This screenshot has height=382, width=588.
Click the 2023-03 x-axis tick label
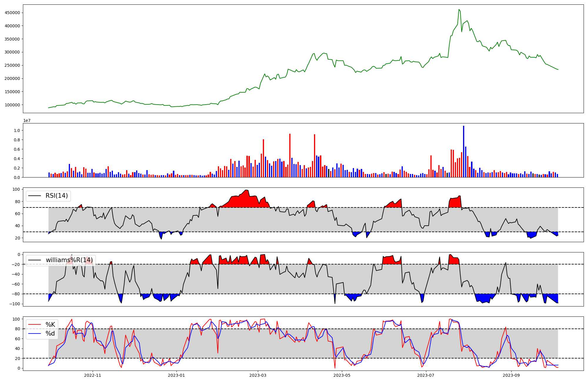[258, 375]
